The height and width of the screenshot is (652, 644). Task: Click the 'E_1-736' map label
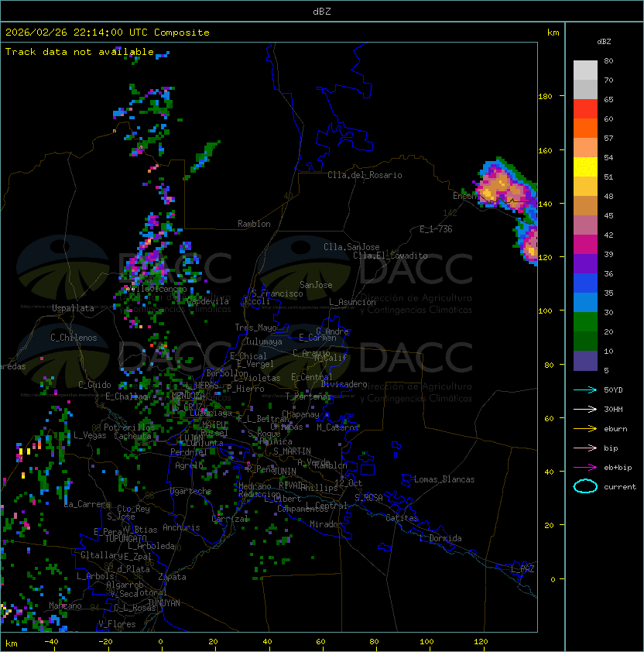436,229
